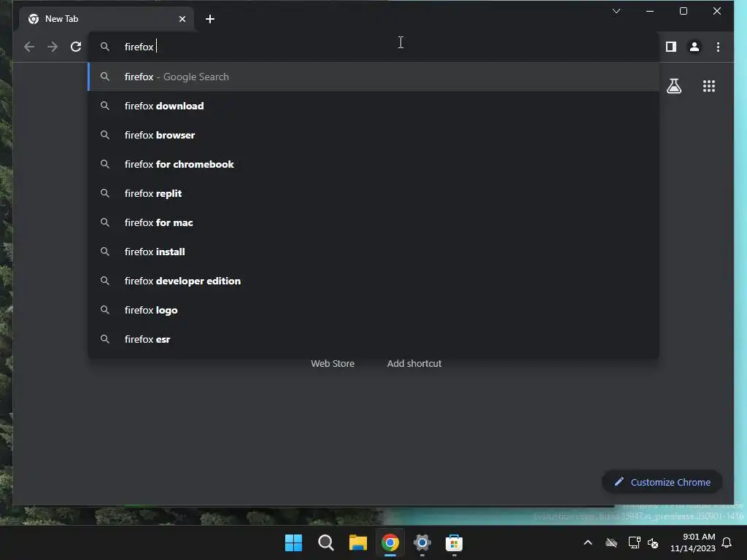Image resolution: width=747 pixels, height=560 pixels.
Task: Reload the current page
Action: click(76, 47)
